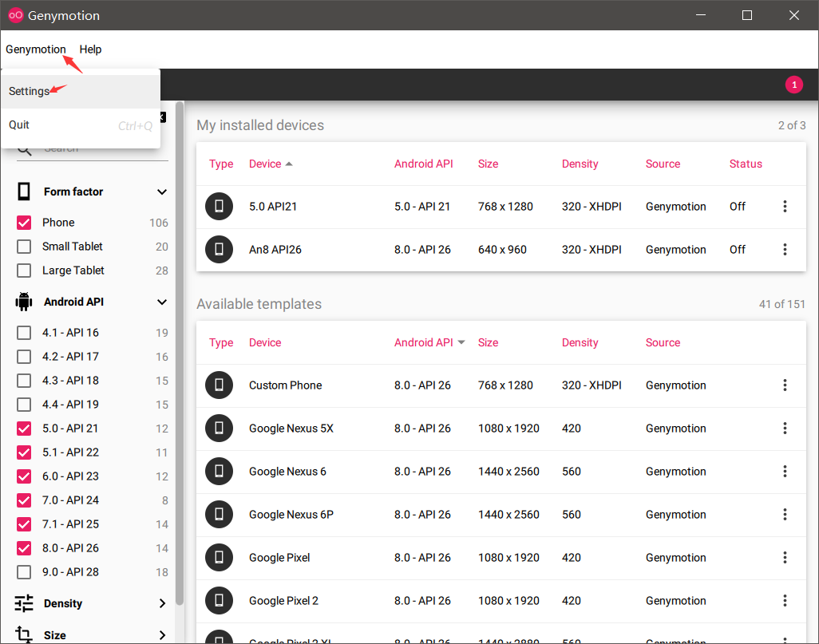The height and width of the screenshot is (644, 819).
Task: Maximize the Genymotion window
Action: [747, 15]
